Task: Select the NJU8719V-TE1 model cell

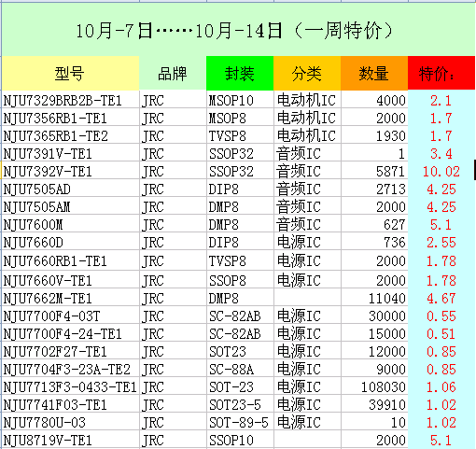Action: pyautogui.click(x=70, y=440)
